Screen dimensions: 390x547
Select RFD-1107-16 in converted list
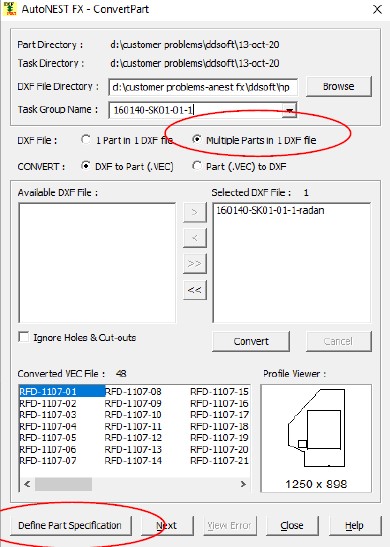tap(219, 403)
